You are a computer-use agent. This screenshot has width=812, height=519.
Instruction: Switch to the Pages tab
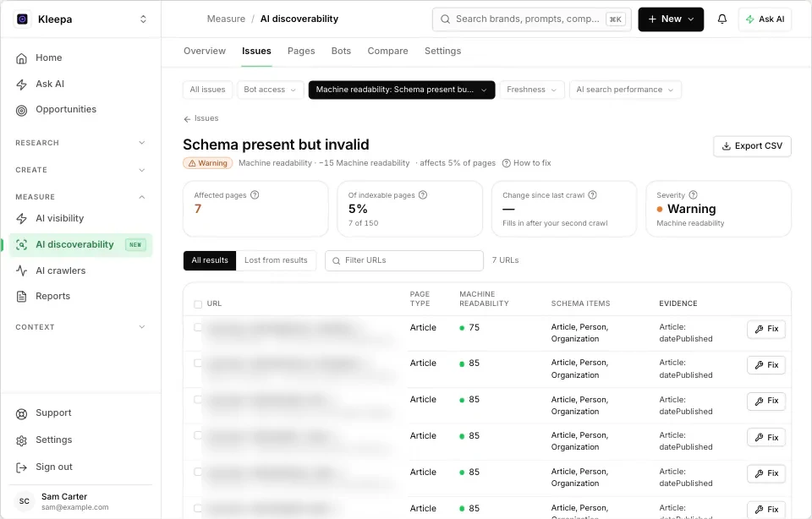(x=301, y=51)
